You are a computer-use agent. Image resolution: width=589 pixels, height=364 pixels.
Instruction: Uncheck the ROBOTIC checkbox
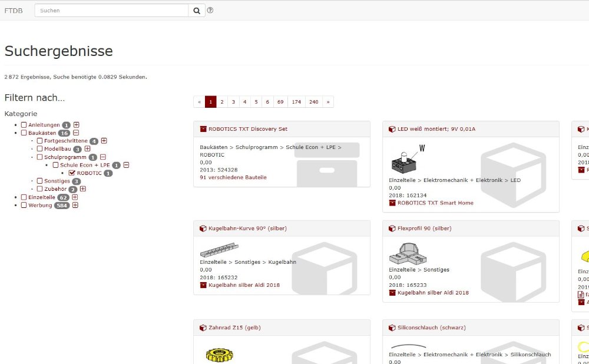[x=72, y=173]
